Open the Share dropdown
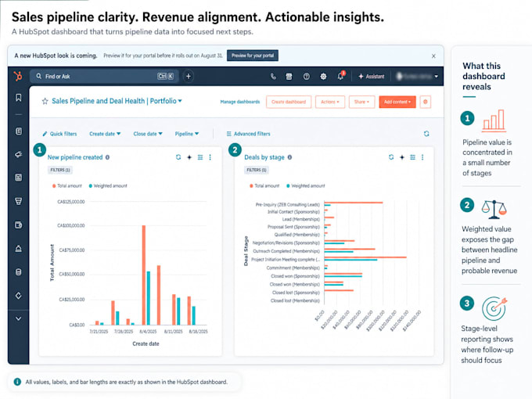This screenshot has height=399, width=532. point(361,102)
